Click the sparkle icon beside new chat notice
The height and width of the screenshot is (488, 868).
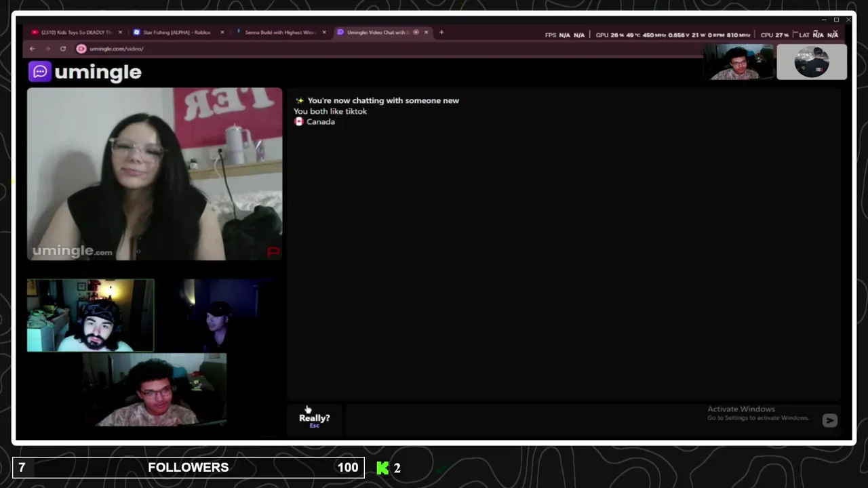(299, 100)
